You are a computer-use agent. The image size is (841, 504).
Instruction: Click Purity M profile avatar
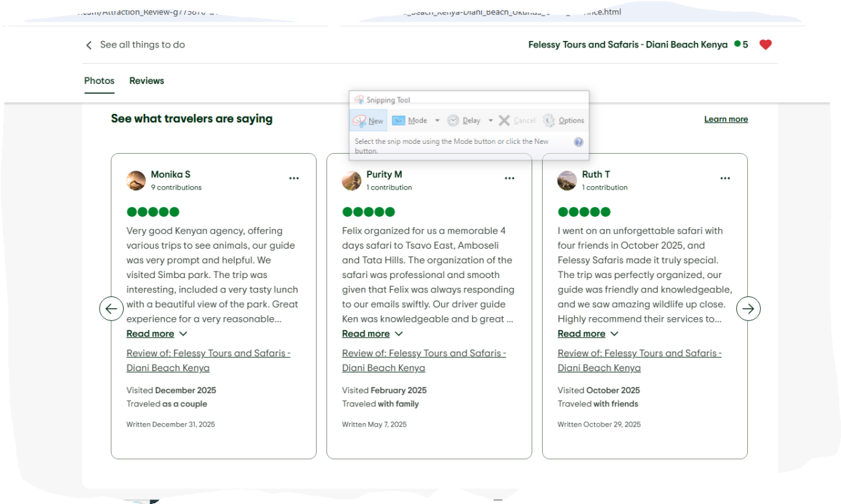tap(352, 180)
